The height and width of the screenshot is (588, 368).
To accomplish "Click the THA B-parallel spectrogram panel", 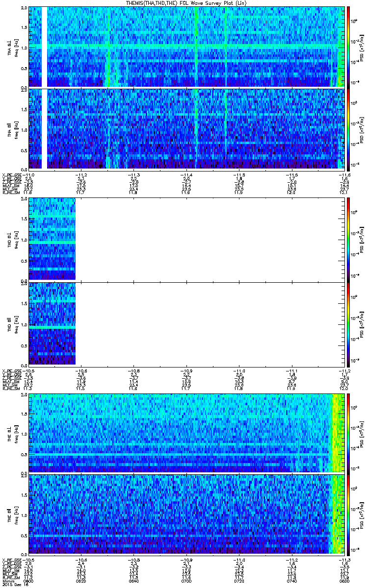I will pos(187,129).
